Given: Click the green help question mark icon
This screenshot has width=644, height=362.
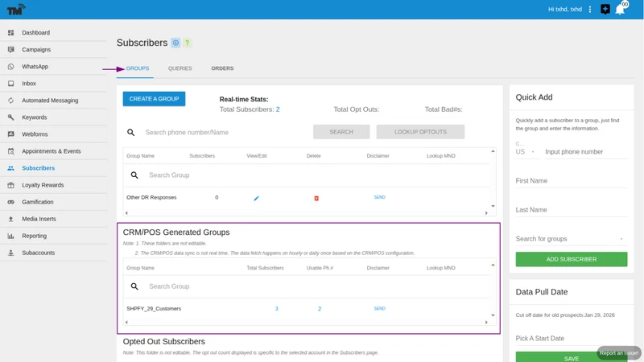Looking at the screenshot, I should (x=188, y=43).
